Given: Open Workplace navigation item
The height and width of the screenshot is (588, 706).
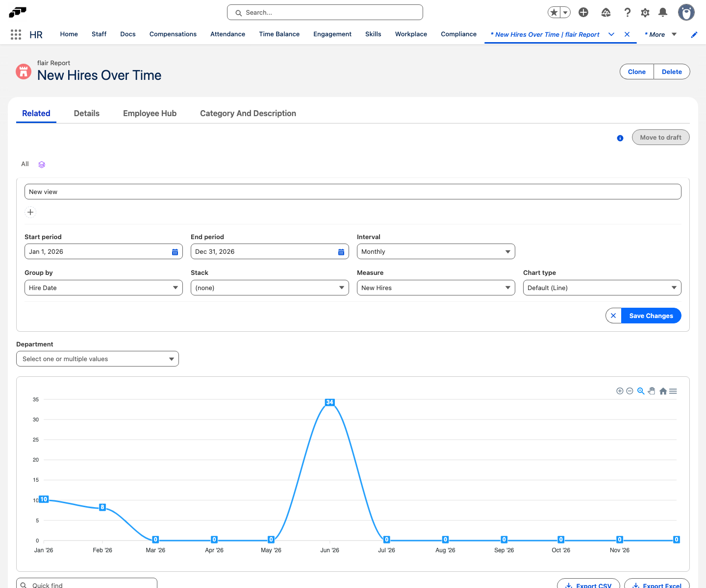Looking at the screenshot, I should [x=411, y=34].
